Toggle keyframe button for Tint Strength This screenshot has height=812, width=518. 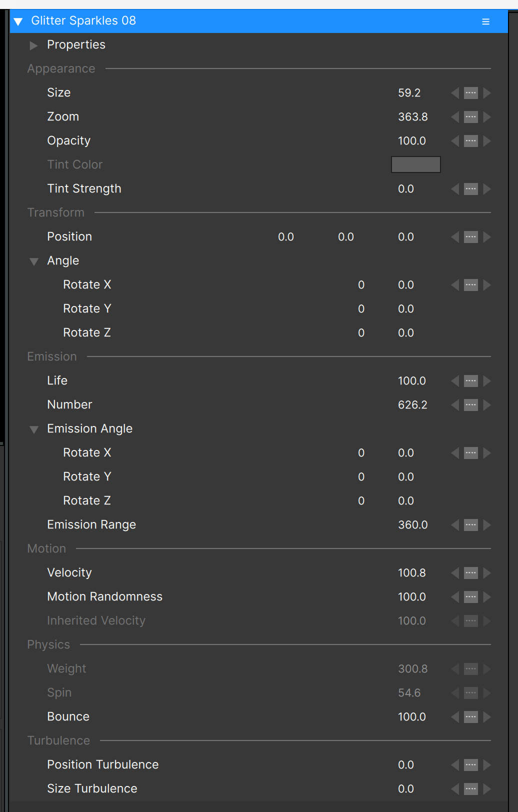[471, 189]
